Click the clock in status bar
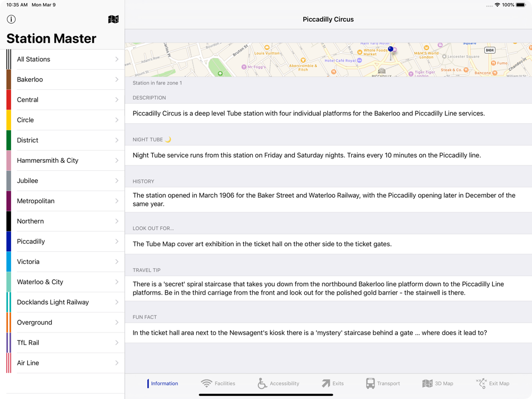 click(x=17, y=5)
